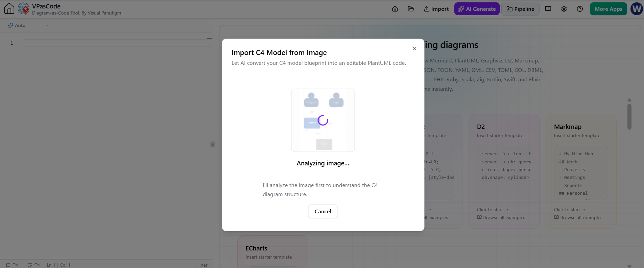Click 'Click to start' on D2 card
Image resolution: width=644 pixels, height=268 pixels.
click(x=493, y=210)
